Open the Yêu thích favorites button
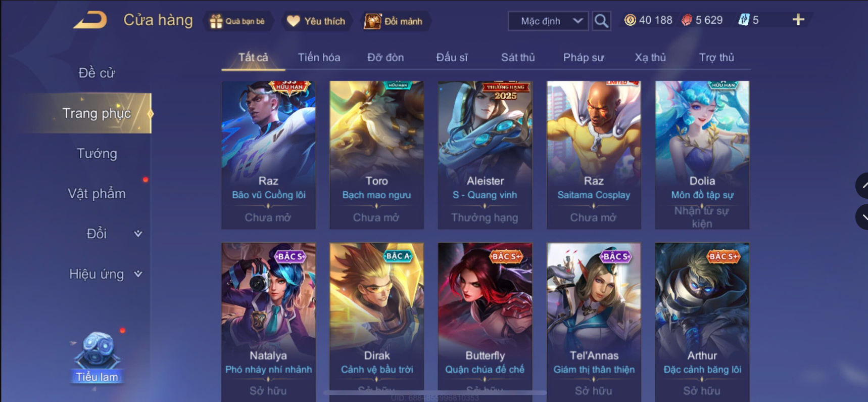This screenshot has width=868, height=402. (x=316, y=21)
